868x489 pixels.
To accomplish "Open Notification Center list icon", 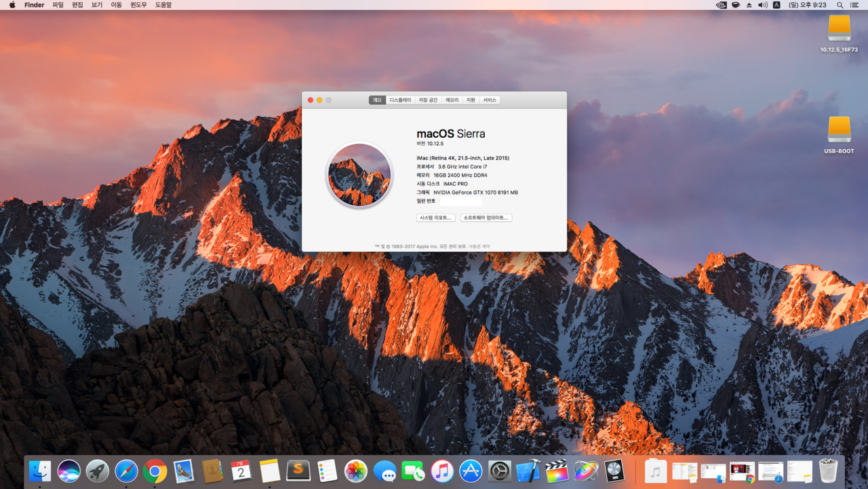I will pos(854,5).
